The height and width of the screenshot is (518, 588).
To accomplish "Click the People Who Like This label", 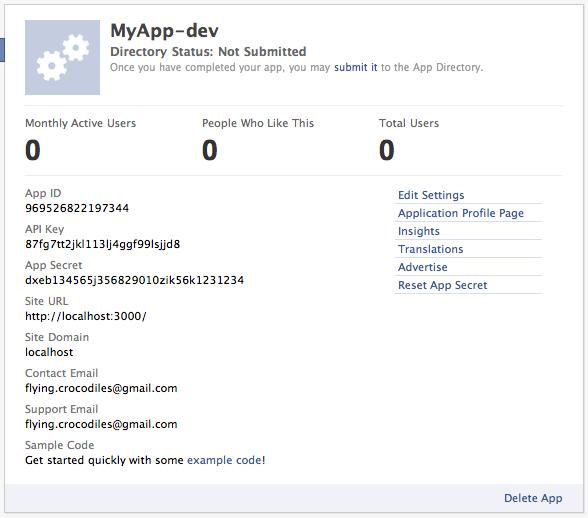I will [258, 123].
